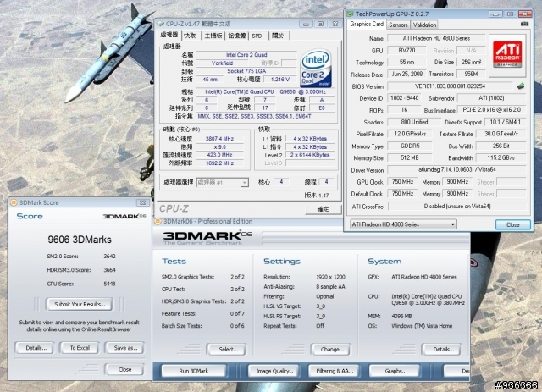Click Run 3DMark button

click(x=194, y=371)
